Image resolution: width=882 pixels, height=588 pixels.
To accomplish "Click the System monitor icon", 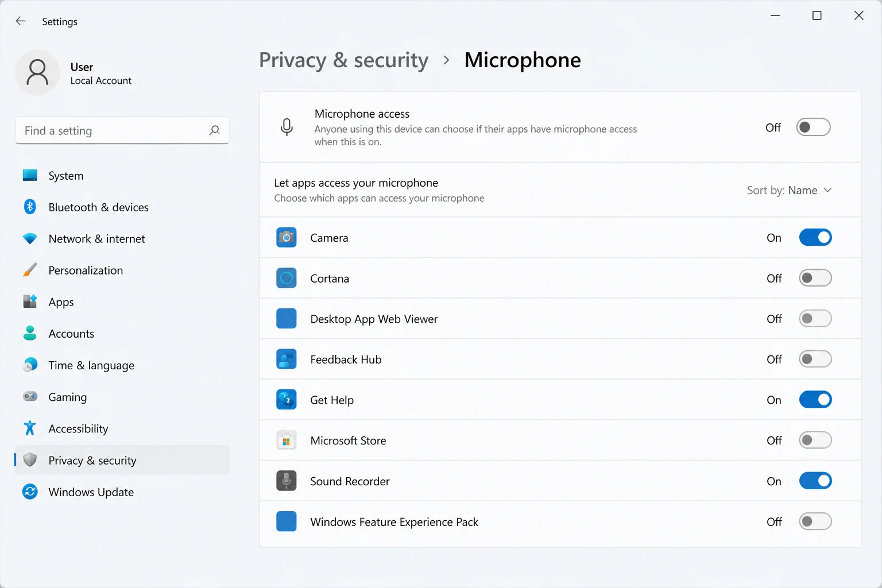I will pyautogui.click(x=30, y=175).
